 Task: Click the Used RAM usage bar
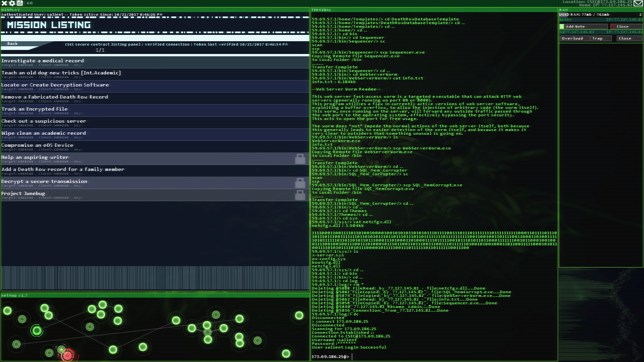click(x=600, y=15)
